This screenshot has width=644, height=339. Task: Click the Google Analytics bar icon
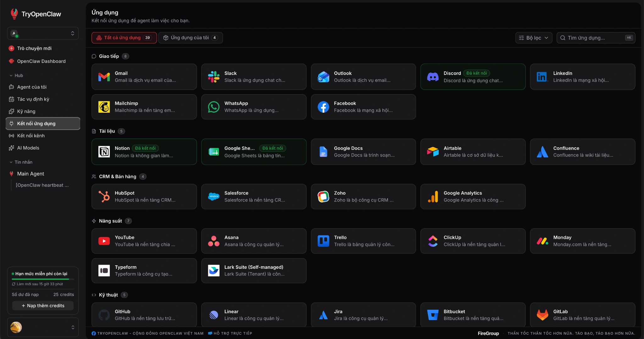coord(433,196)
